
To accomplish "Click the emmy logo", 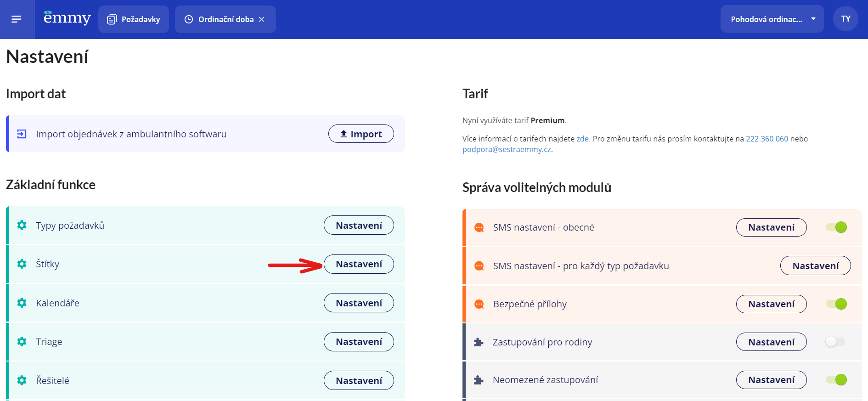I will point(67,18).
